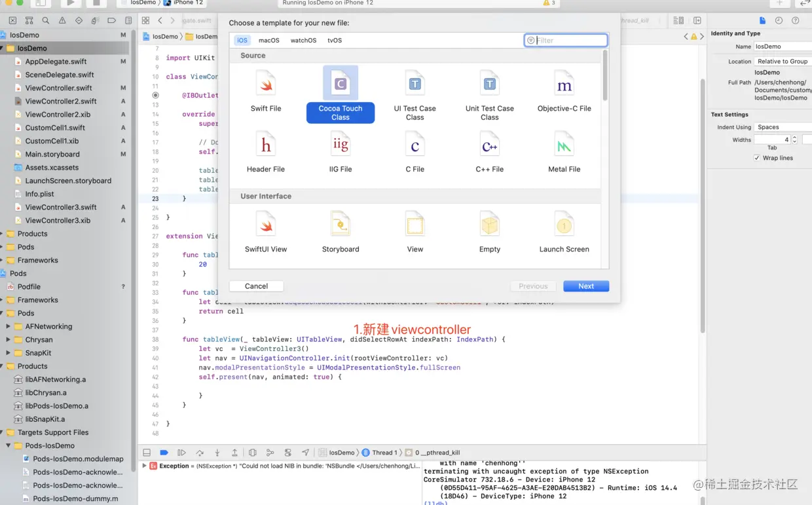Viewport: 812px width, 505px height.
Task: Show the History inspector tab
Action: tap(779, 20)
